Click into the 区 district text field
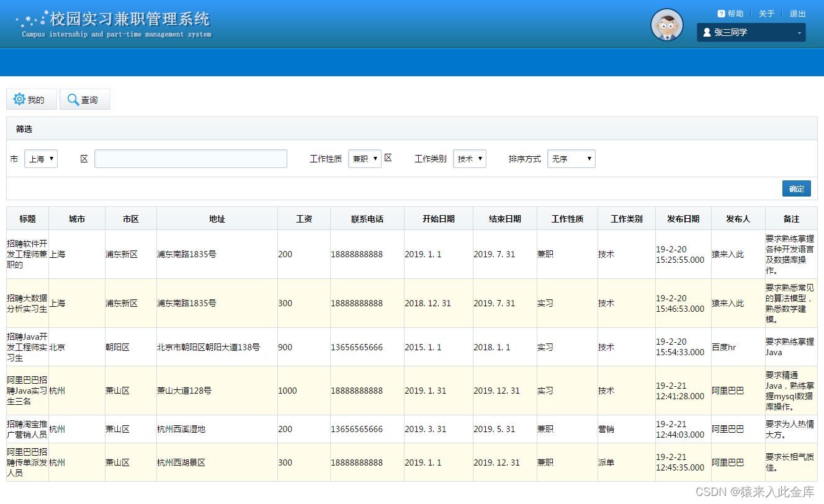Screen dimensions: 824x504 [190, 159]
